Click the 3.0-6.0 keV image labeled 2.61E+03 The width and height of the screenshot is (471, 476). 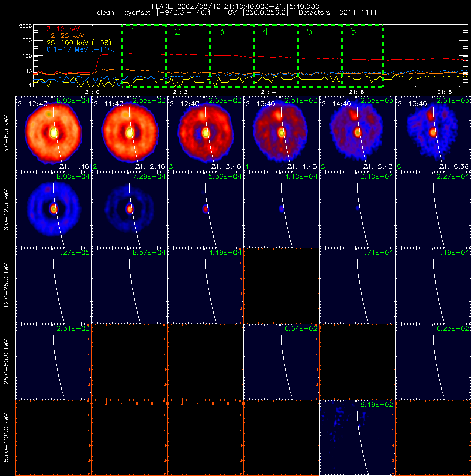click(x=434, y=134)
